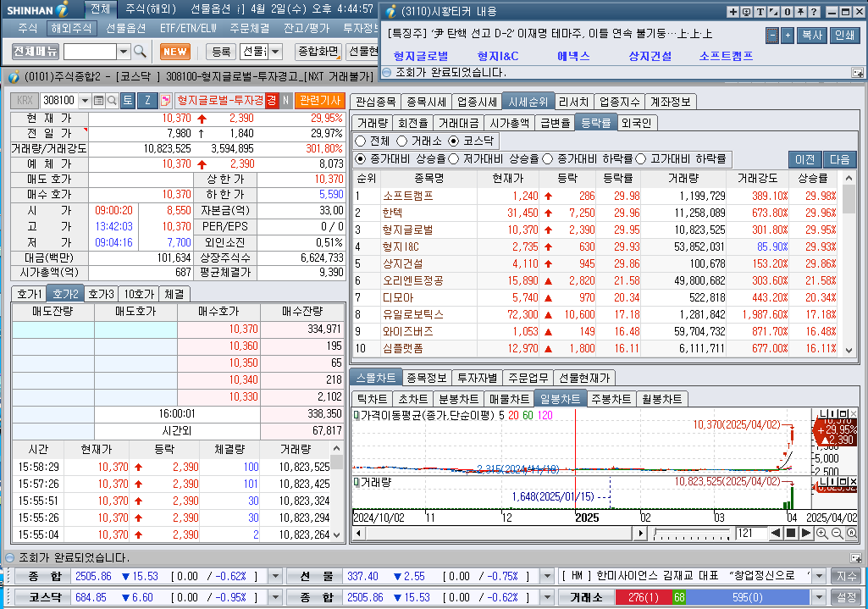Viewport: 868px width, 609px height.
Task: Click the monitor icon in 시황티커 title bar
Action: coord(746,12)
